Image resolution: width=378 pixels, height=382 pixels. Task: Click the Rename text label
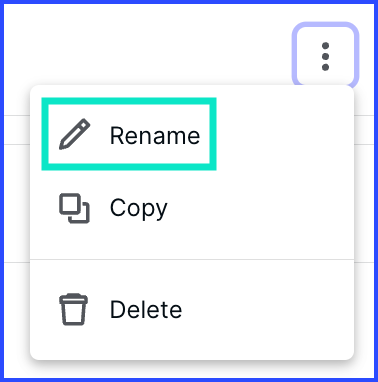point(155,136)
